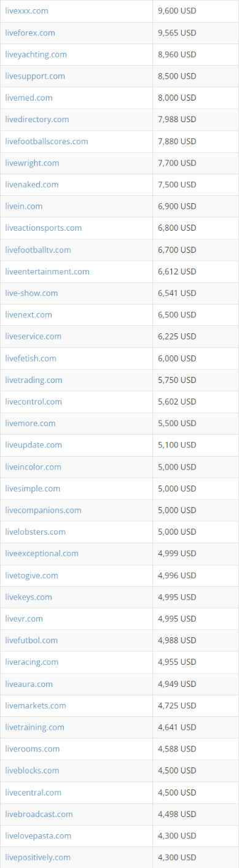
Task: Click the livewright.com domain
Action: pyautogui.click(x=32, y=163)
